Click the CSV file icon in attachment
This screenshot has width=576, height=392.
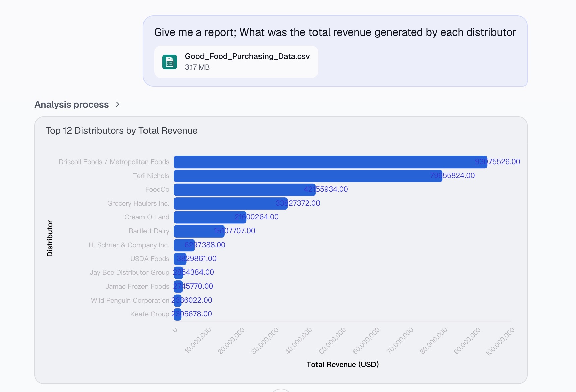point(170,62)
